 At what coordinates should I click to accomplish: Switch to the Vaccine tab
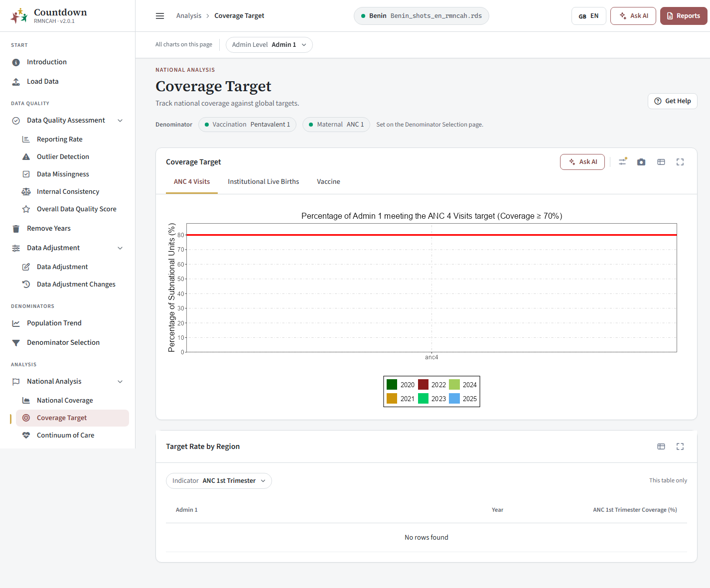click(x=328, y=182)
